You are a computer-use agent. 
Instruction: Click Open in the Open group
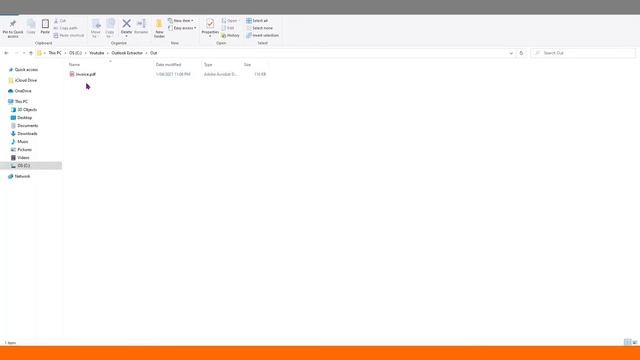tap(230, 21)
